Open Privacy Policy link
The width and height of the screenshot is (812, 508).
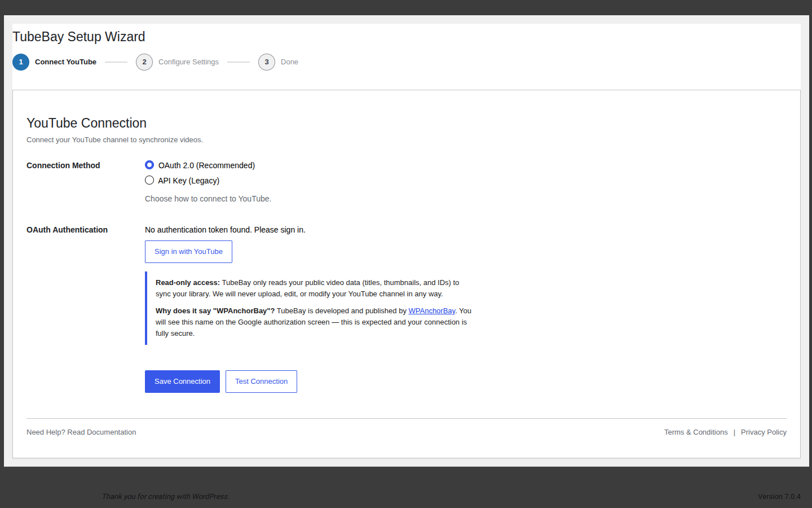(x=764, y=432)
